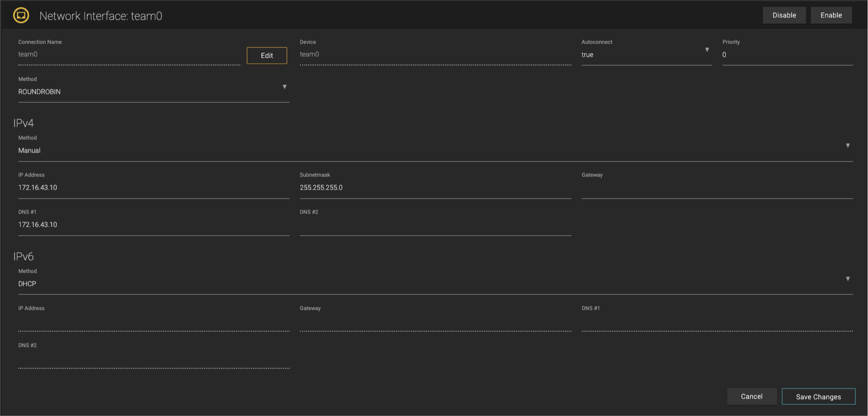Select the IPv6 DNS #2 field
This screenshot has width=868, height=416.
153,358
